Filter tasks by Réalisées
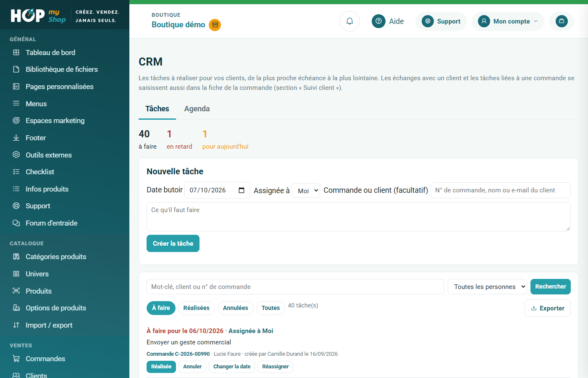The image size is (588, 378). coord(197,308)
